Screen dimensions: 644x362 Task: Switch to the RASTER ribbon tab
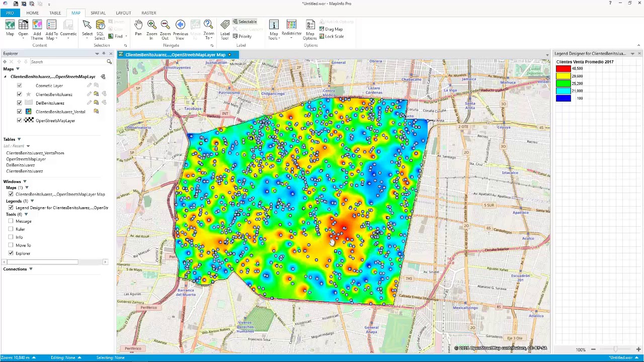coord(148,13)
